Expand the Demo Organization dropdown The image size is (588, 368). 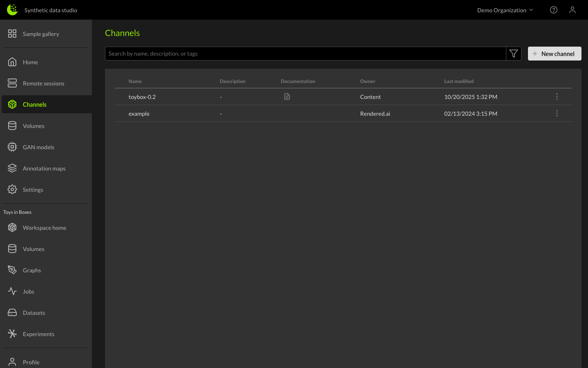[x=505, y=10]
